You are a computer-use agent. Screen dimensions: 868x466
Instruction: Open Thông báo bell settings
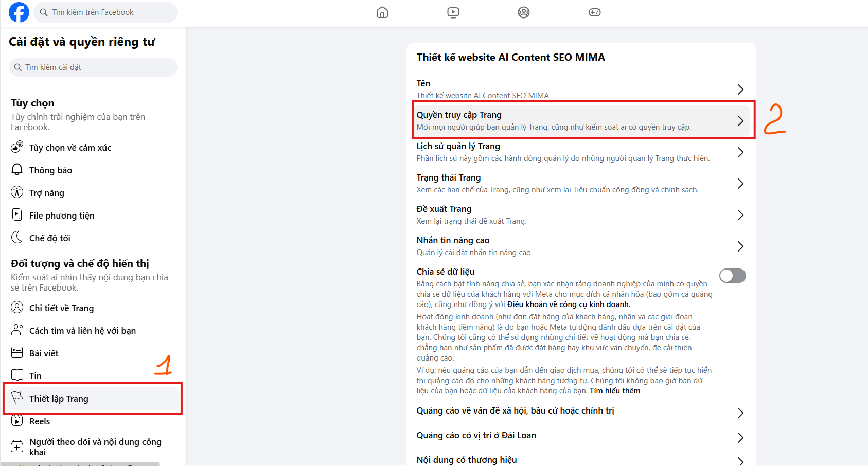click(50, 170)
